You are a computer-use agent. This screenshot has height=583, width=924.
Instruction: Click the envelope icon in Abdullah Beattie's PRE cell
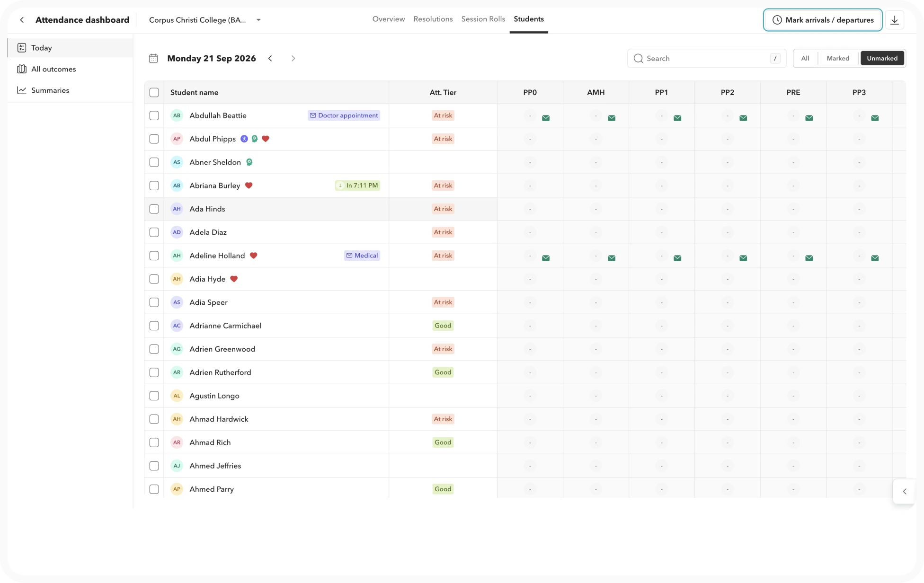(x=809, y=118)
